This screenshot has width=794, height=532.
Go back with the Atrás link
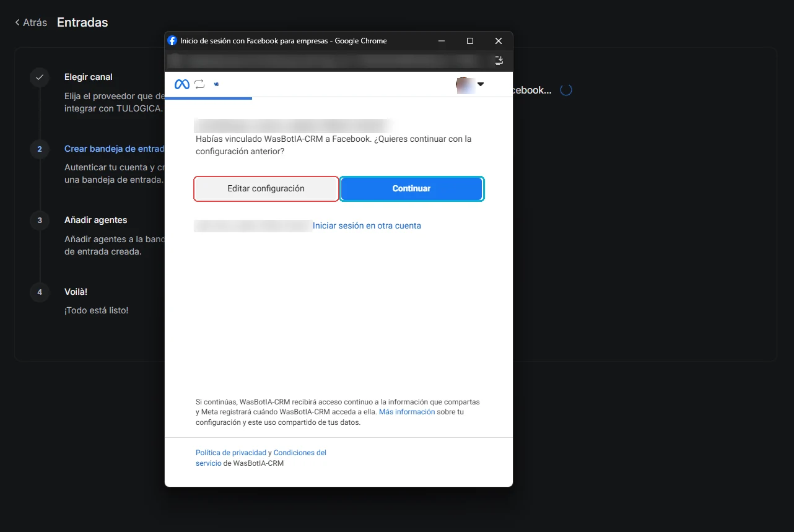[31, 22]
